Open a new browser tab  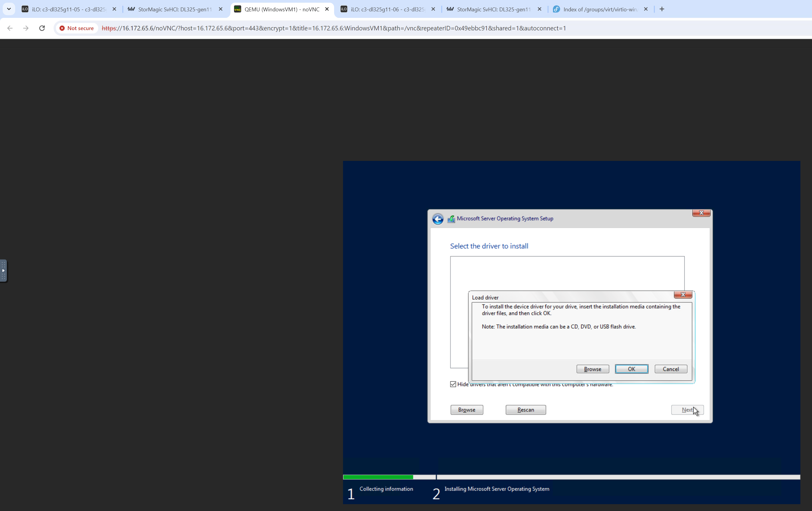pos(662,9)
